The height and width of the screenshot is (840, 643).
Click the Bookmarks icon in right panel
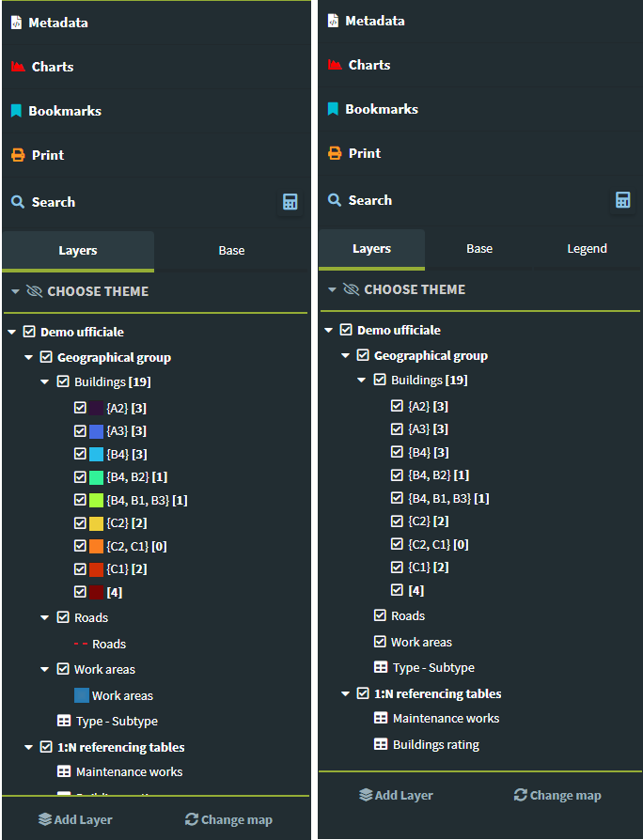coord(334,109)
